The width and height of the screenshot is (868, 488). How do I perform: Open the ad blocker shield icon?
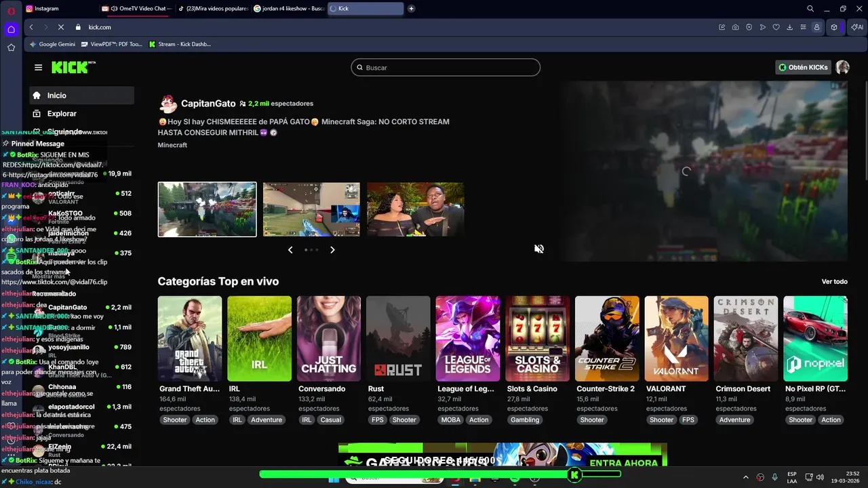[x=749, y=27]
